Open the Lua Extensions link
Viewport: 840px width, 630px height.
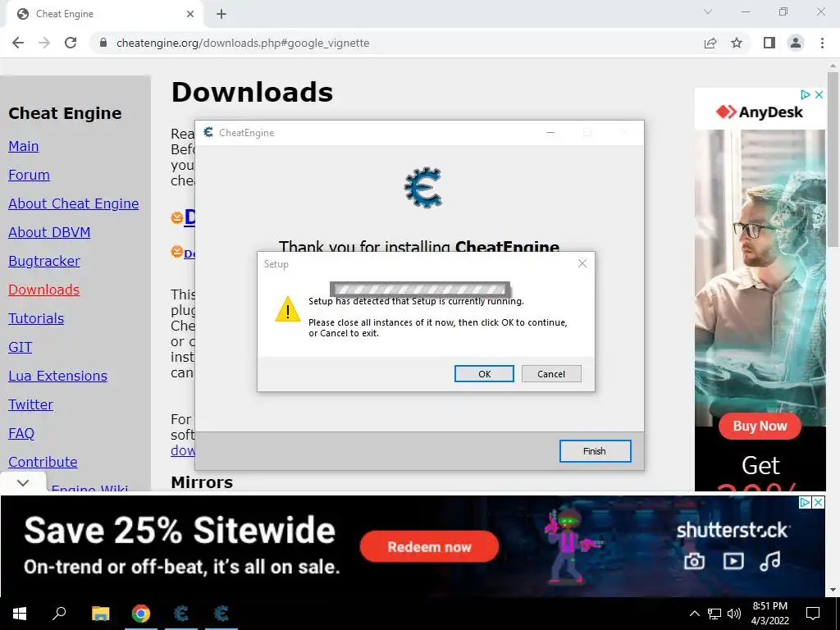(58, 376)
